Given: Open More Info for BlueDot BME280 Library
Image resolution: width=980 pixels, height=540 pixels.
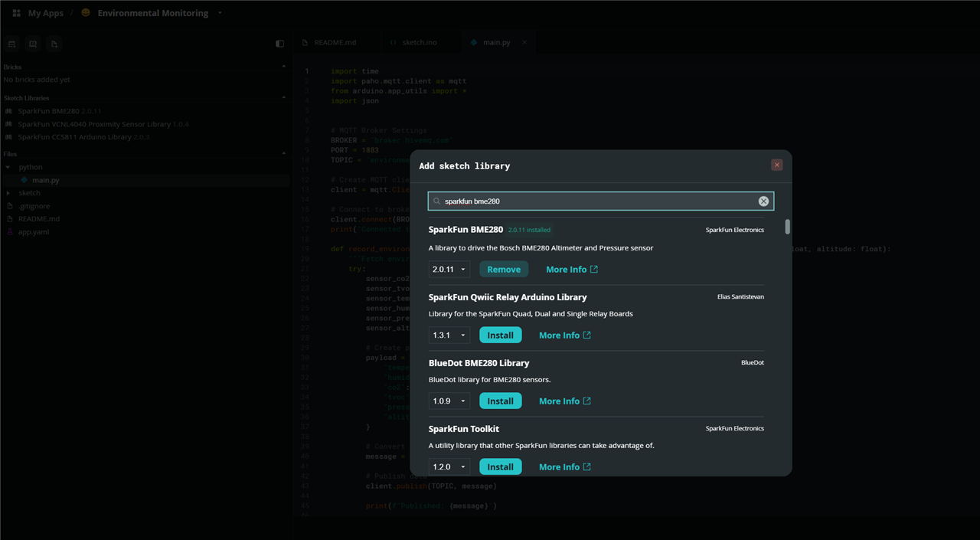Looking at the screenshot, I should tap(565, 401).
